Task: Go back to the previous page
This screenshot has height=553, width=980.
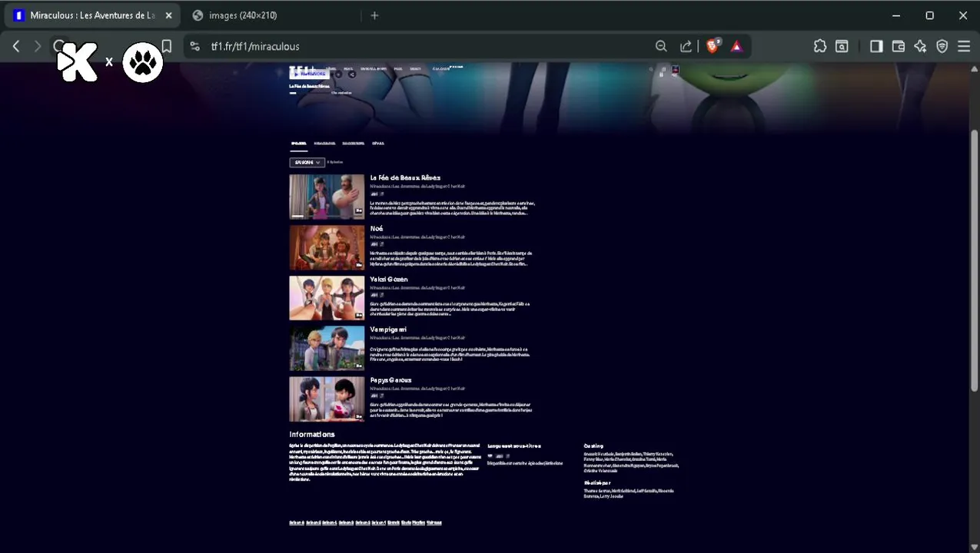Action: 16,46
